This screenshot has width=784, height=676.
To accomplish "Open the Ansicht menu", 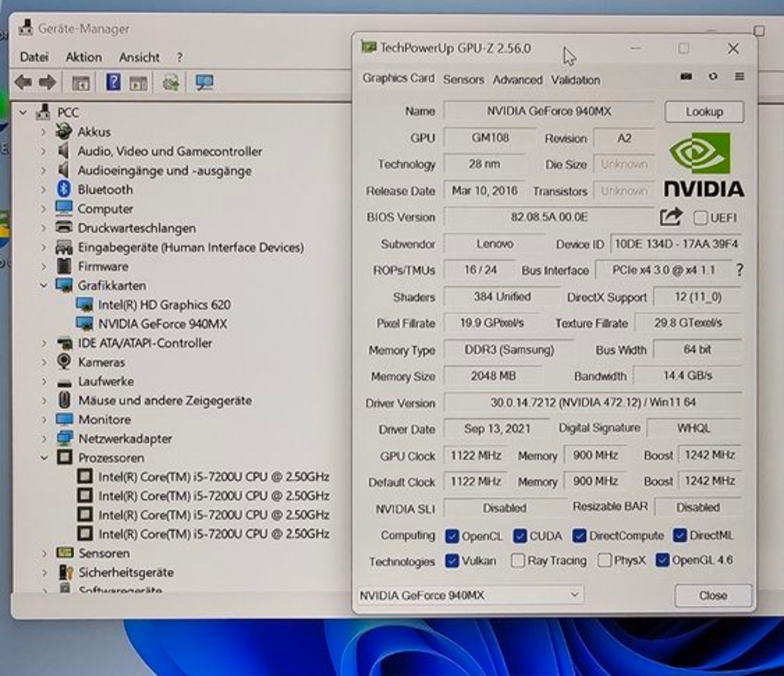I will (x=139, y=57).
